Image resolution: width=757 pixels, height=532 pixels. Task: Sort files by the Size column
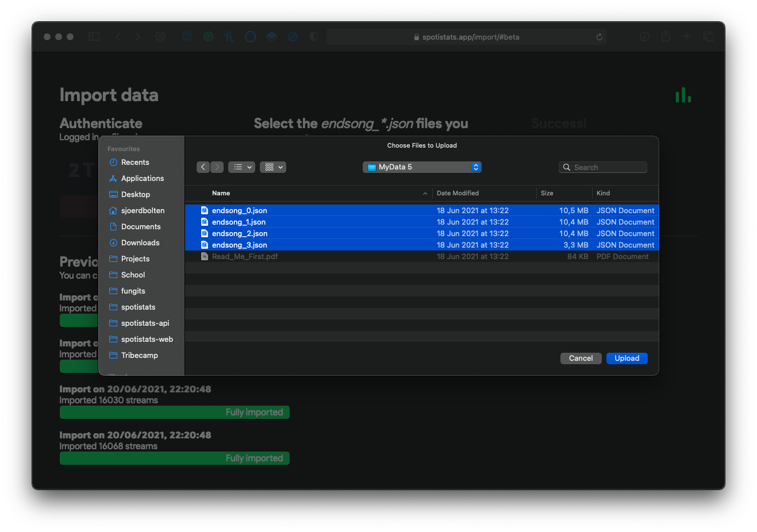pos(547,194)
